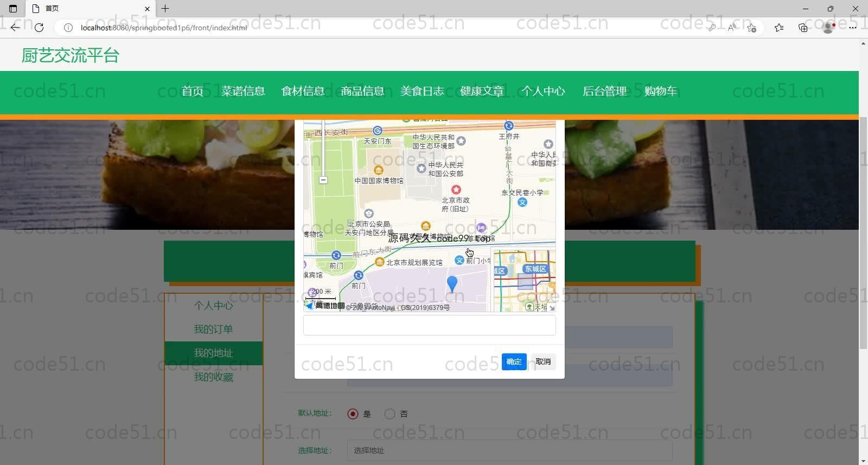This screenshot has width=868, height=465.
Task: Click the browser refresh icon
Action: pos(39,27)
